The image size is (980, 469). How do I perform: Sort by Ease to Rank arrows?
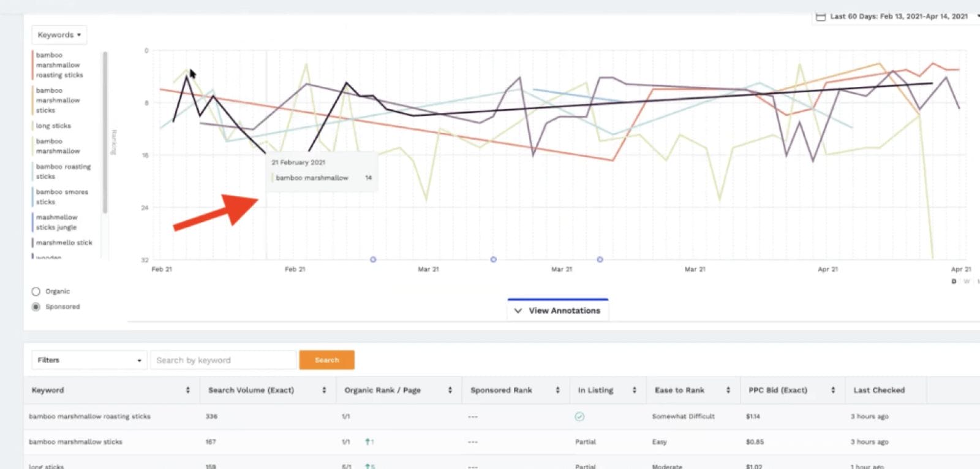tap(728, 390)
